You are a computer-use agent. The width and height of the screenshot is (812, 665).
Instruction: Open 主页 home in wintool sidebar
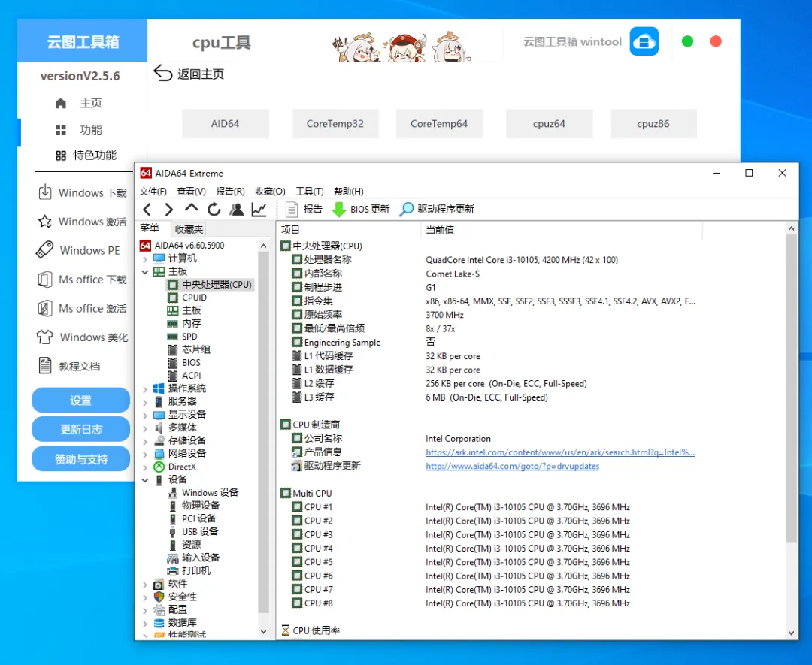(79, 103)
